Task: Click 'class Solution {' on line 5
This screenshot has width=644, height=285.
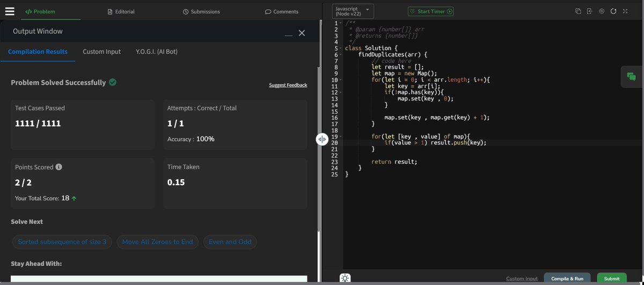Action: pos(371,48)
